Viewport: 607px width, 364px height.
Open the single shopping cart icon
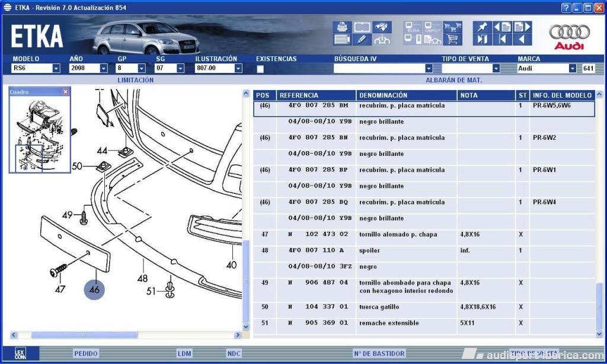(x=452, y=39)
